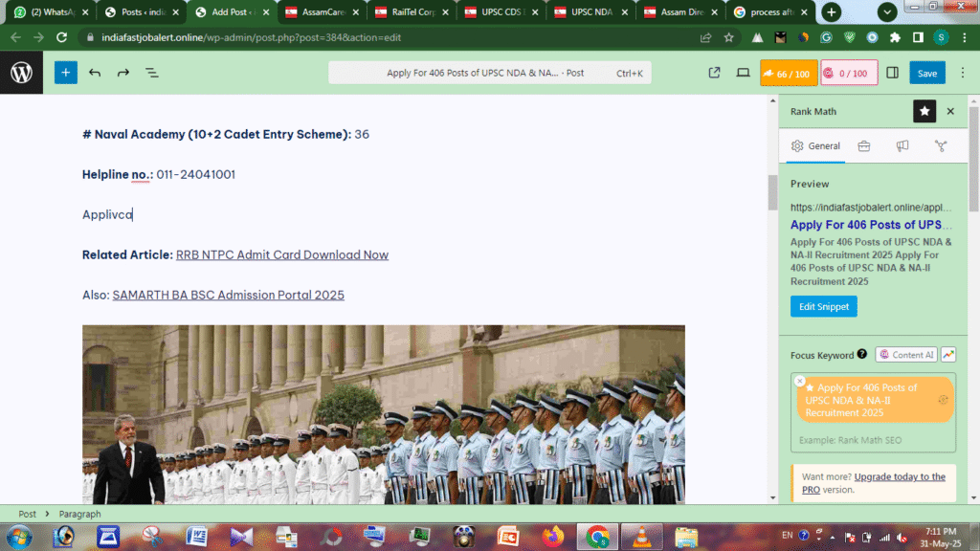
Task: Open Firefox from the taskbar
Action: pos(552,537)
